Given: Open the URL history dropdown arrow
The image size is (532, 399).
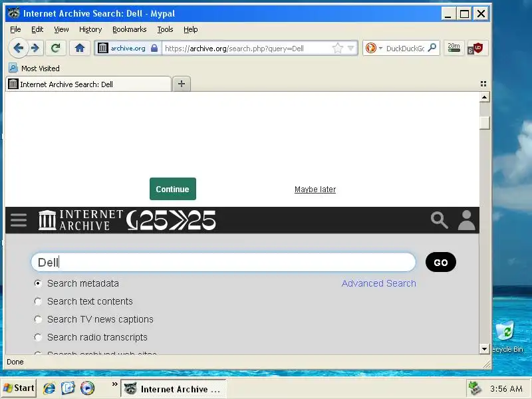Looking at the screenshot, I should 351,48.
